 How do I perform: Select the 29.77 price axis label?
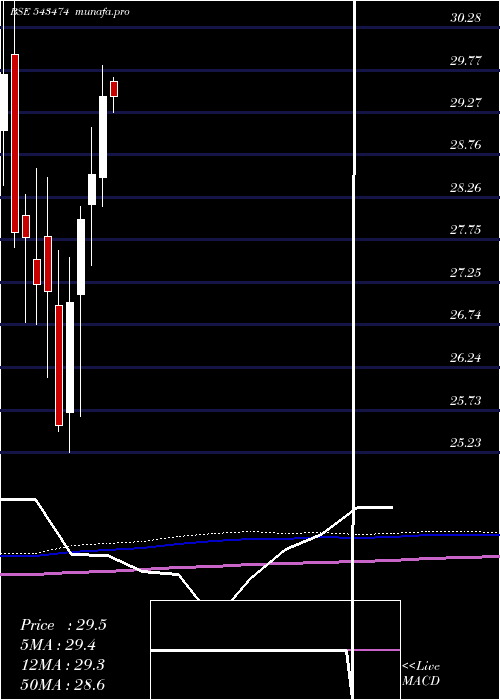[466, 61]
